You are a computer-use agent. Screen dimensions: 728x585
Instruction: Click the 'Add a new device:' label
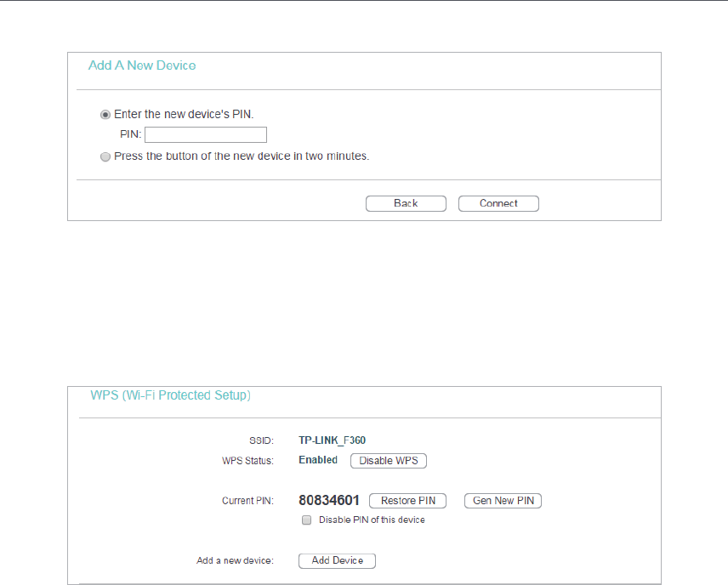(x=235, y=560)
